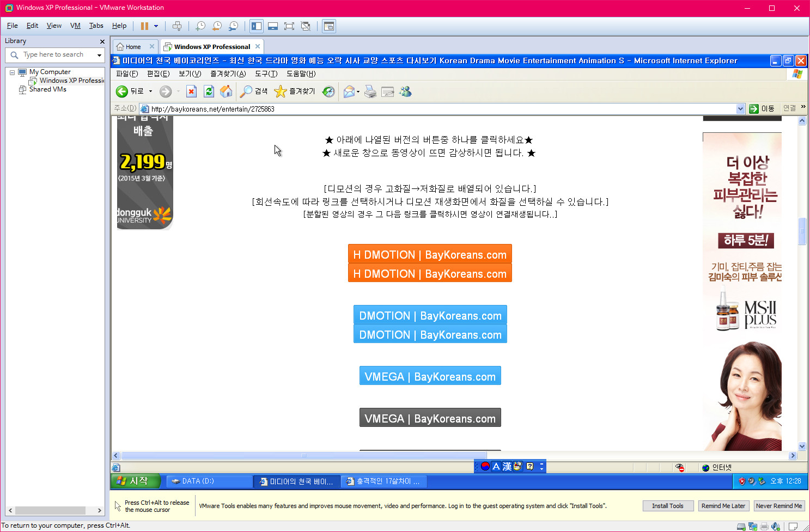810x532 pixels.
Task: Click the second orange H DMOTION button
Action: coord(430,273)
